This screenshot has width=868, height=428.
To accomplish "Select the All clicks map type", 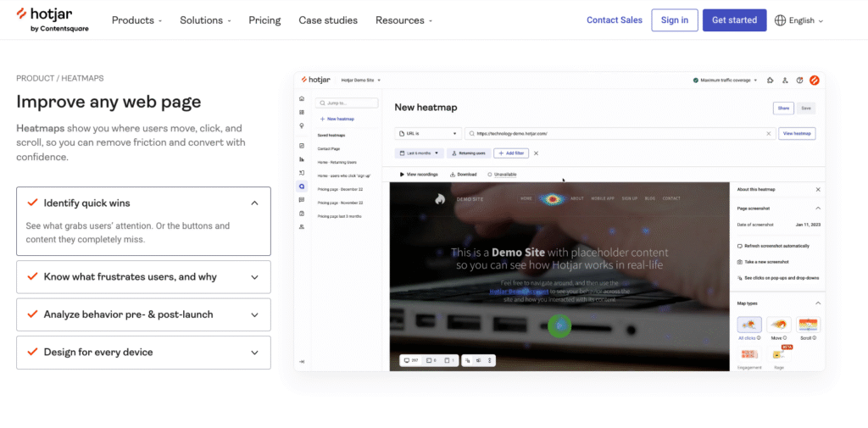I will pos(749,325).
